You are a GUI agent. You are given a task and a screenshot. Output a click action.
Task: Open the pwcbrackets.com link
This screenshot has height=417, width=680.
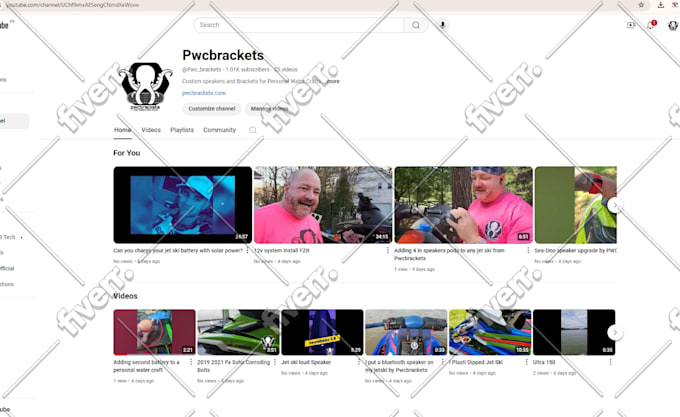click(204, 93)
